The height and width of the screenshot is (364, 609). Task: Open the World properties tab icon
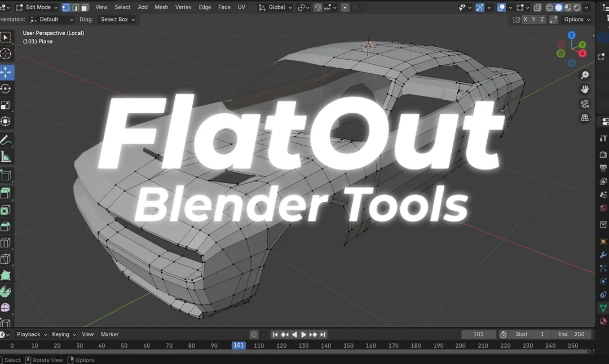[x=603, y=208]
